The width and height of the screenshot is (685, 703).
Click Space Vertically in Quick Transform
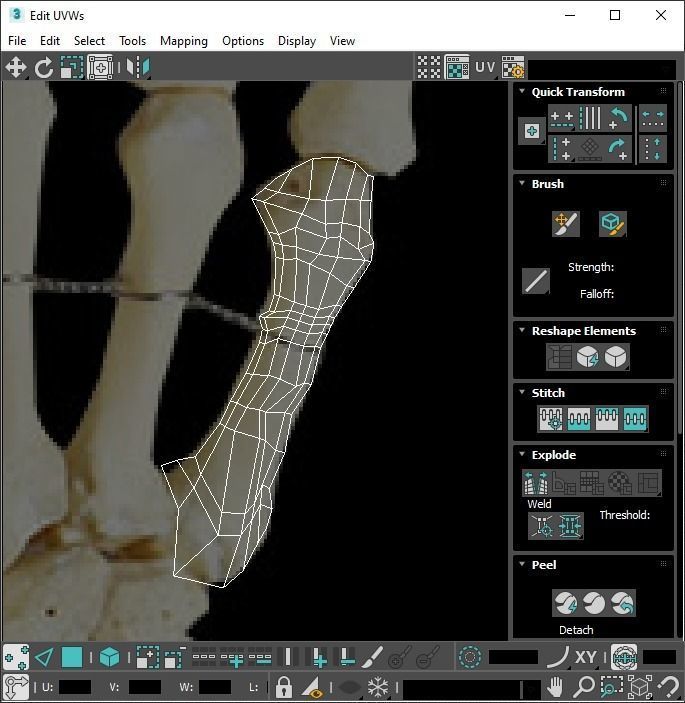[653, 149]
